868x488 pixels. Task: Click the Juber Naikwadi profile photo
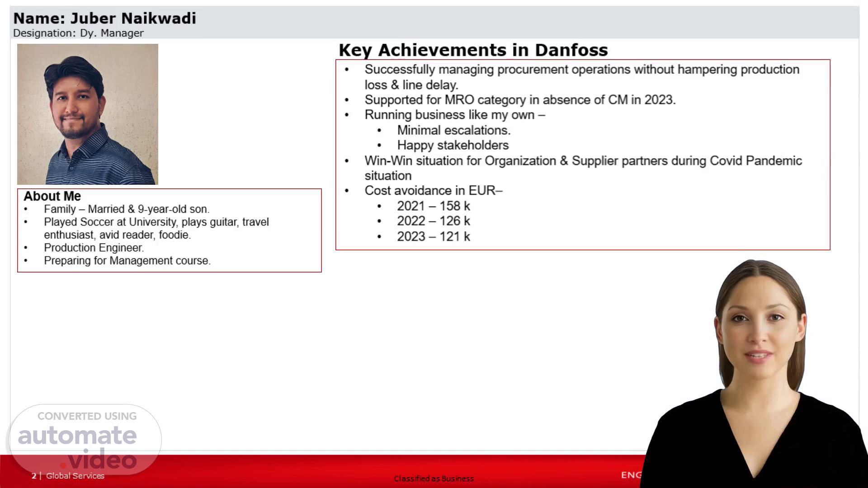point(88,114)
